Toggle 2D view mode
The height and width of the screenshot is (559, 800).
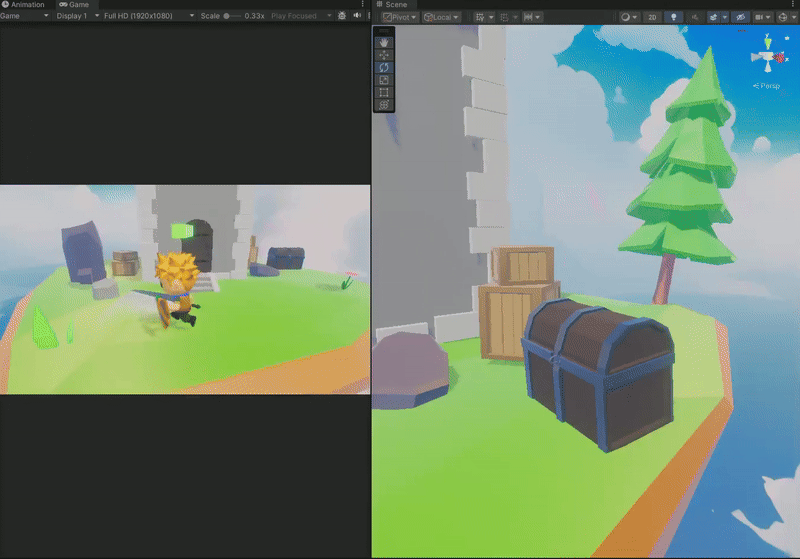point(652,17)
